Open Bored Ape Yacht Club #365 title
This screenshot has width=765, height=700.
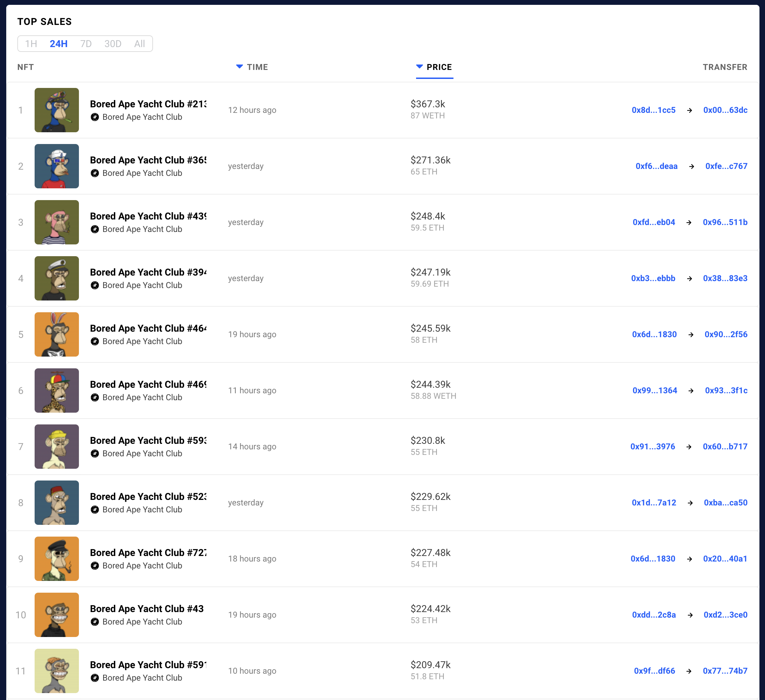[x=148, y=160]
